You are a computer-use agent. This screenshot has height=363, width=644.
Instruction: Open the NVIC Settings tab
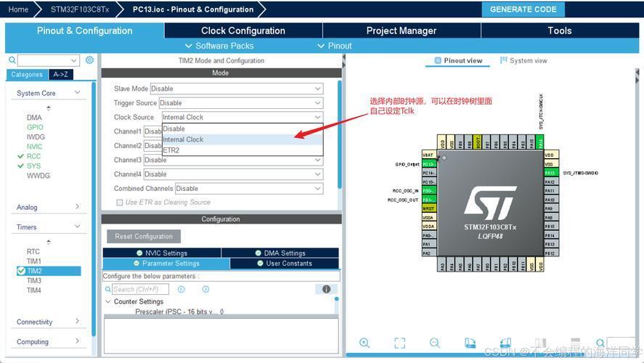pyautogui.click(x=162, y=253)
